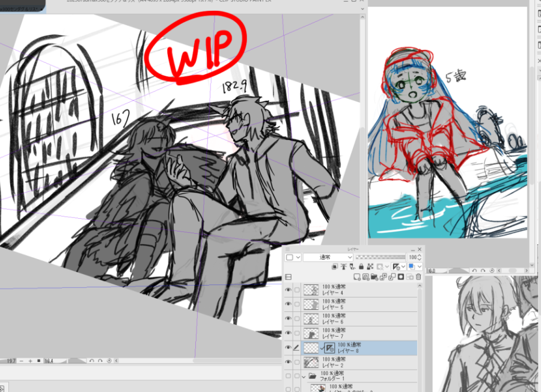Click main canvas scroll-left arrow

click(x=116, y=361)
